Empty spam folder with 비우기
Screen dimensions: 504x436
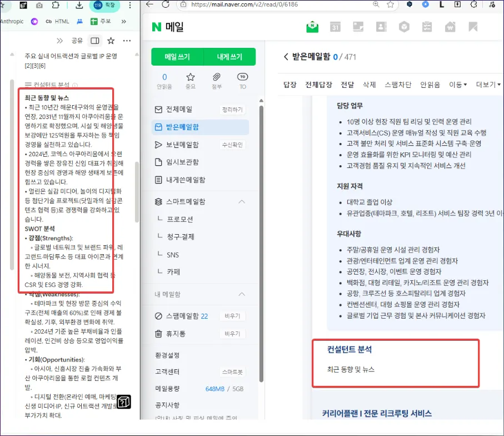coord(232,316)
